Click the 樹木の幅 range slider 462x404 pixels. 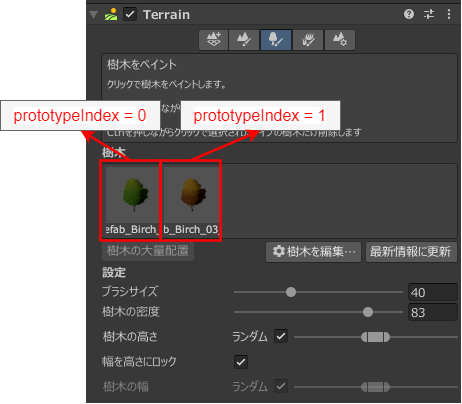pyautogui.click(x=375, y=387)
